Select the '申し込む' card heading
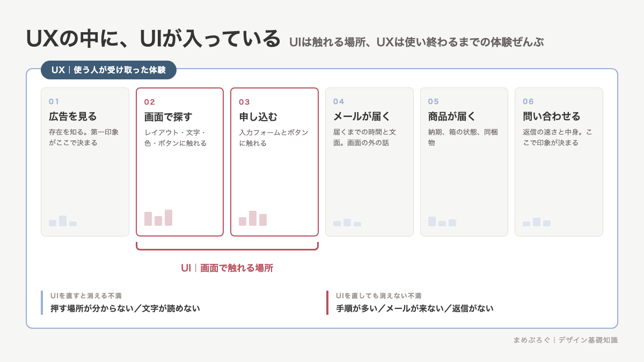The width and height of the screenshot is (644, 362). 258,117
